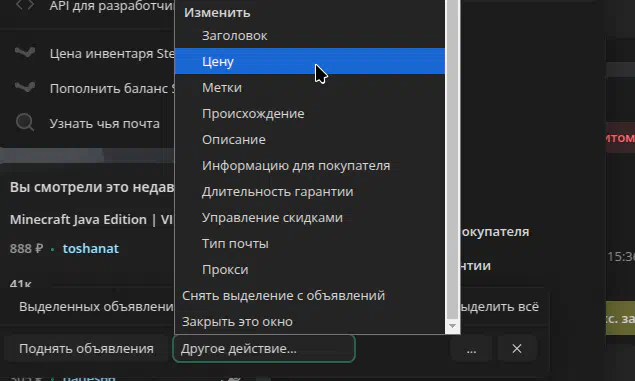Choose Информацию для покупателя
Viewport: 635px width, 381px height.
point(310,165)
